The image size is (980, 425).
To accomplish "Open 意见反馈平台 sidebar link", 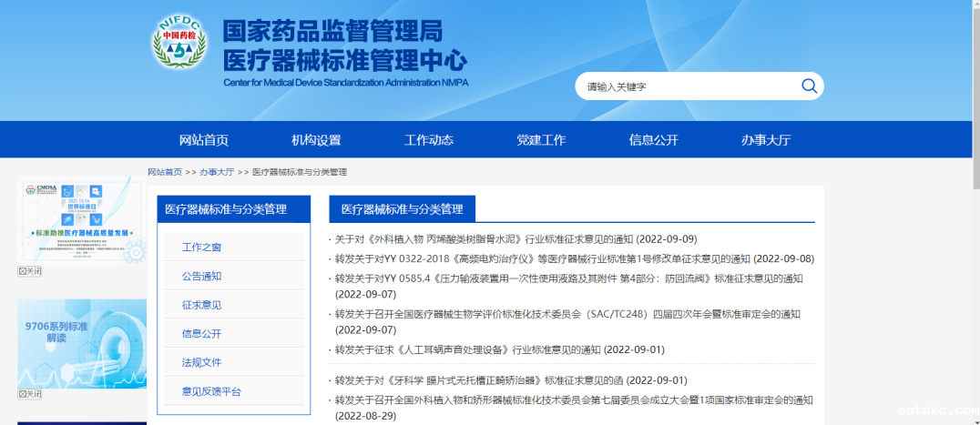I will pyautogui.click(x=211, y=391).
